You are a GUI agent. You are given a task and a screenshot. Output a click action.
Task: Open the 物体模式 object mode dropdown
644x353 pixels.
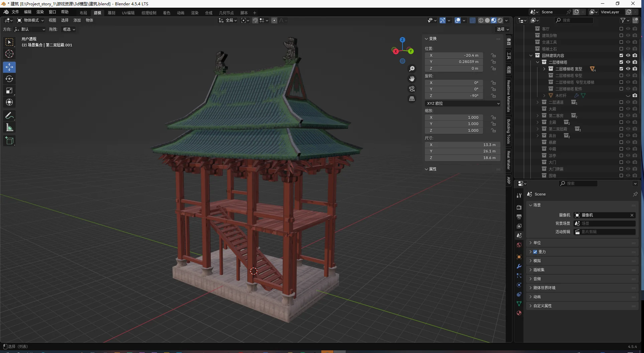pos(31,20)
